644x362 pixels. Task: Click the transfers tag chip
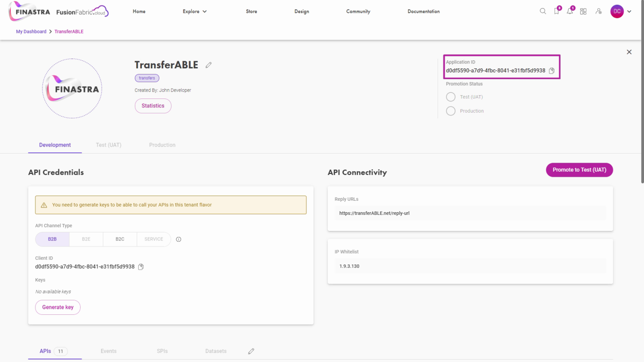[147, 78]
